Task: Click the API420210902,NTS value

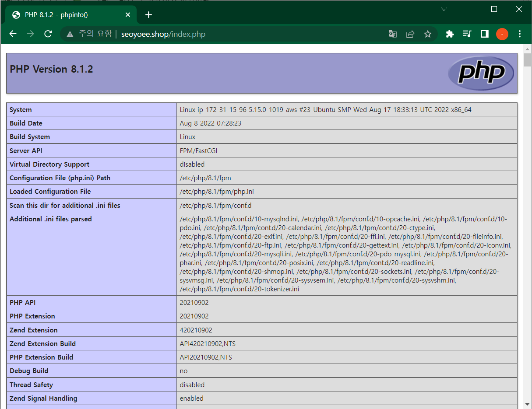Action: [208, 344]
